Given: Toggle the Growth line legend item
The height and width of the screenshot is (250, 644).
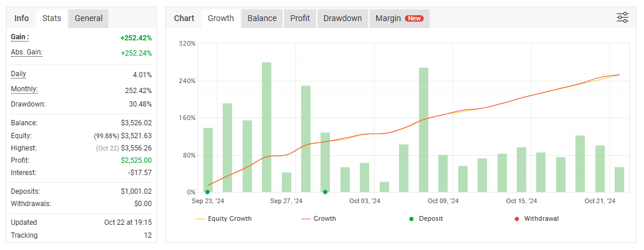Looking at the screenshot, I should point(319,219).
